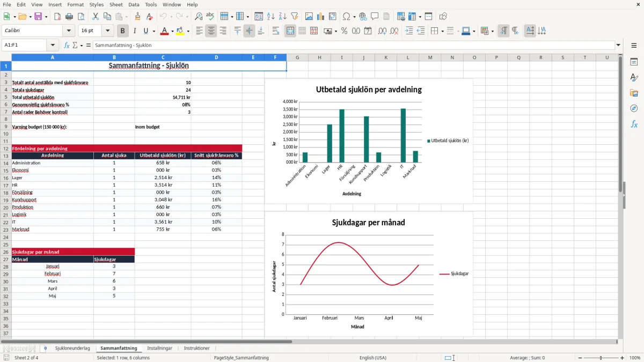644x362 pixels.
Task: Insert a special character with the Omega icon
Action: 346,17
